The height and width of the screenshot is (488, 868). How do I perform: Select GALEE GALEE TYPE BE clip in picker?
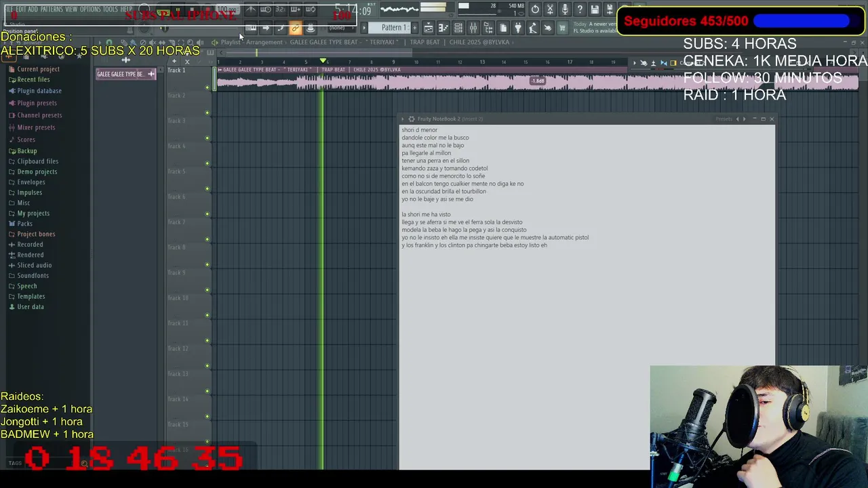pos(126,74)
